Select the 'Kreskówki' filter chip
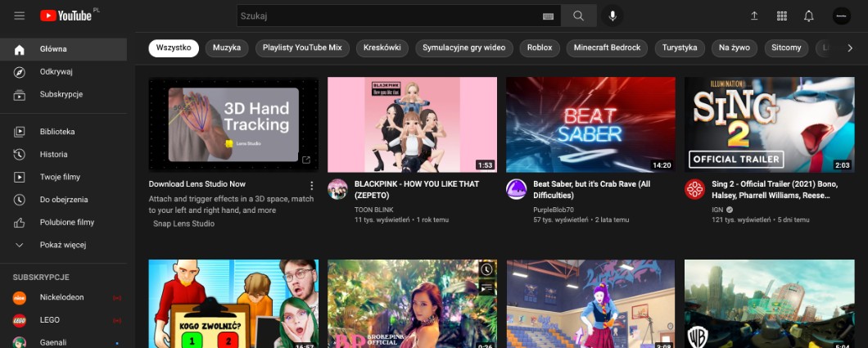Image resolution: width=868 pixels, height=348 pixels. 381,48
